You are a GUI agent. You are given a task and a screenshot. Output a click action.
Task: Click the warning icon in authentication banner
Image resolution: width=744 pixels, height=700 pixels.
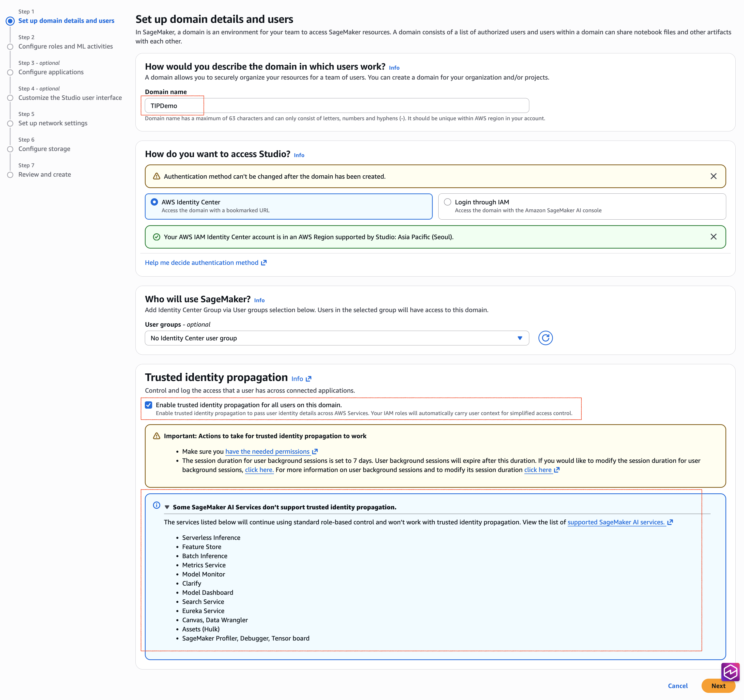click(x=157, y=176)
